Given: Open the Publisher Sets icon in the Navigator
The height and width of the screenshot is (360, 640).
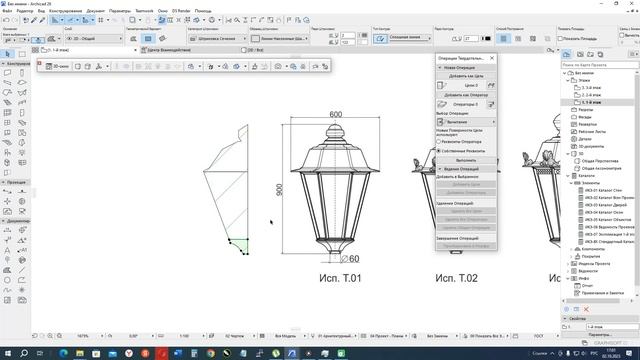Looking at the screenshot, I should (x=600, y=54).
